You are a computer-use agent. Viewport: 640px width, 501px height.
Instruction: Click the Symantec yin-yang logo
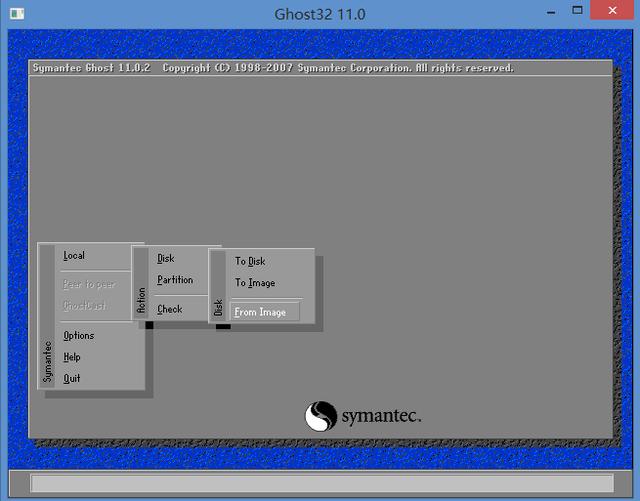[321, 416]
